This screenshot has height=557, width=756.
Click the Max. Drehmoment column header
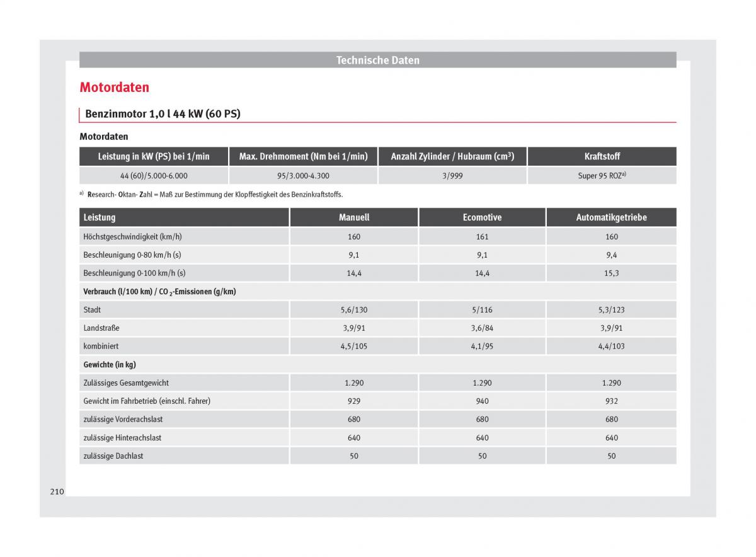(x=303, y=156)
